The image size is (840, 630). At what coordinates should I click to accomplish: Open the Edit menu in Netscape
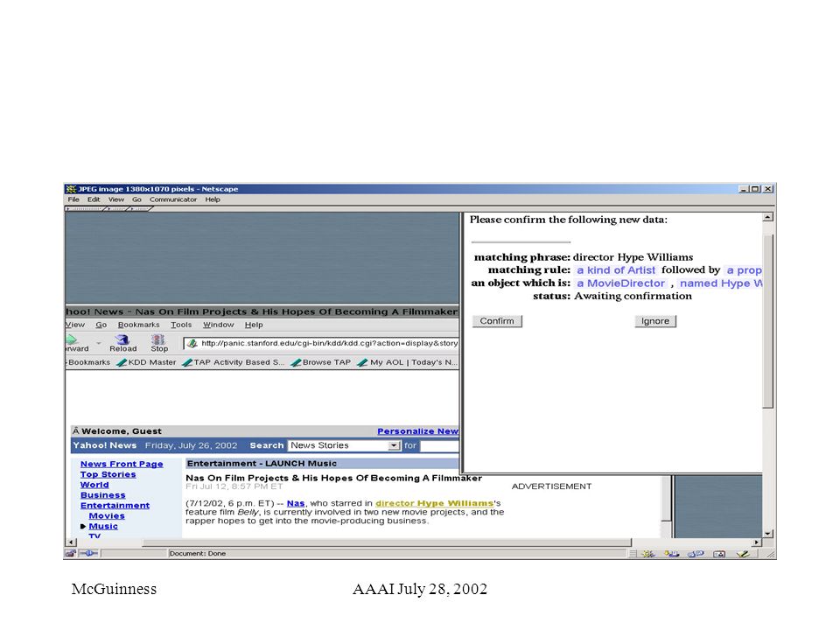click(x=94, y=199)
